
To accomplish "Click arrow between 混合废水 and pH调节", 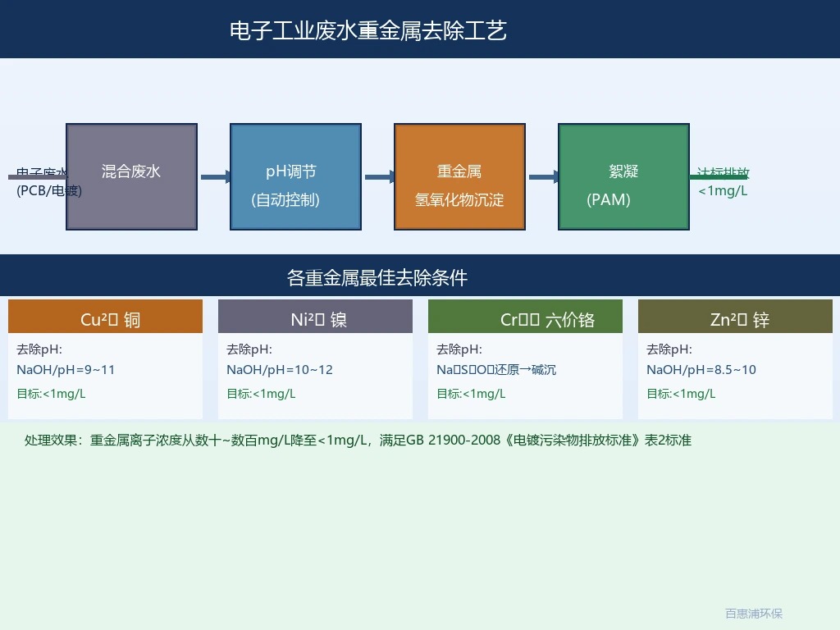I will click(x=216, y=177).
